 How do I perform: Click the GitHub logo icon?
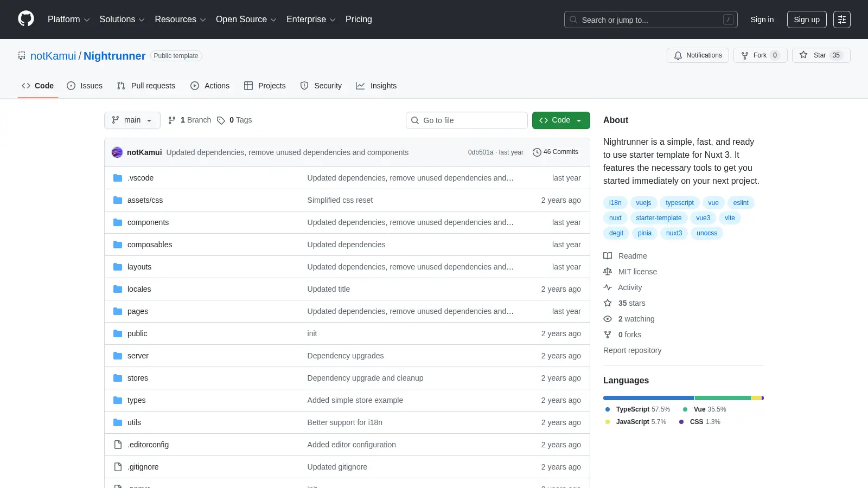click(26, 19)
